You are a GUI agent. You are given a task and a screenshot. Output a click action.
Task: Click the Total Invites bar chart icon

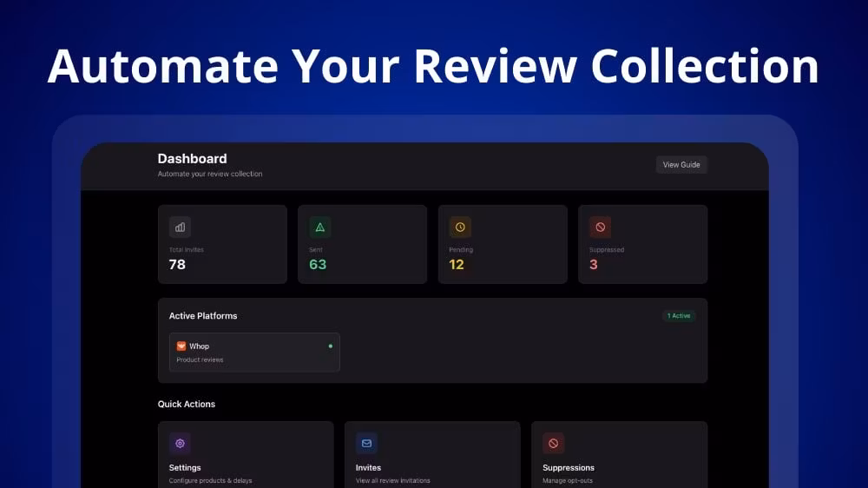tap(180, 228)
